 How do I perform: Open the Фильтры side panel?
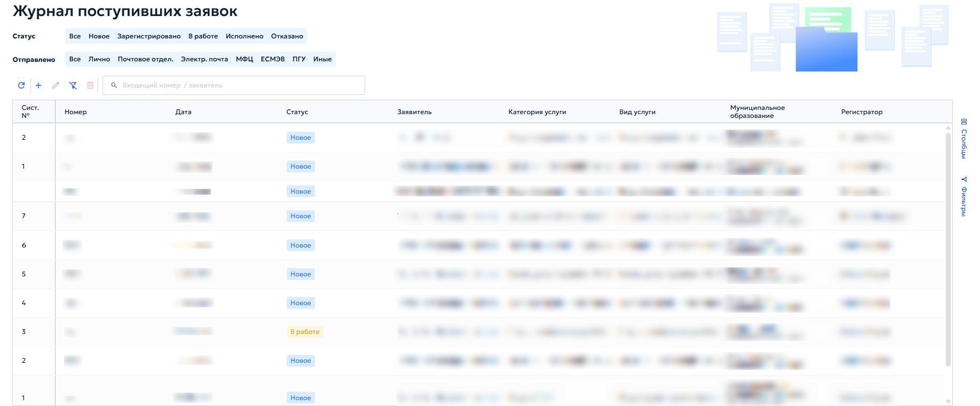(964, 196)
